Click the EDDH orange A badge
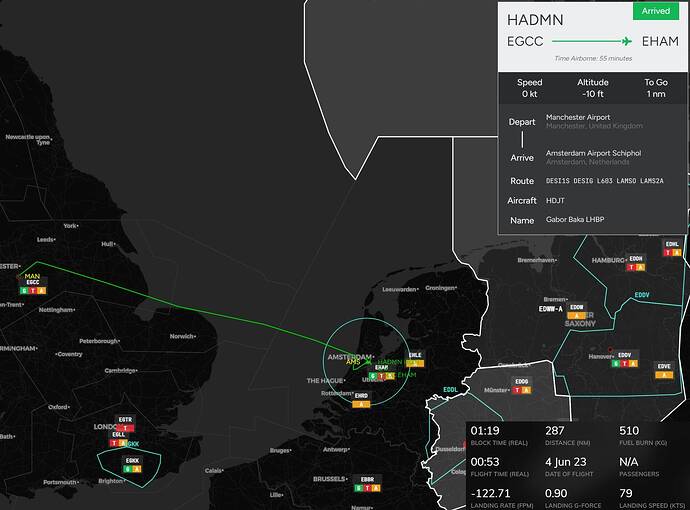This screenshot has width=690, height=510. click(641, 267)
